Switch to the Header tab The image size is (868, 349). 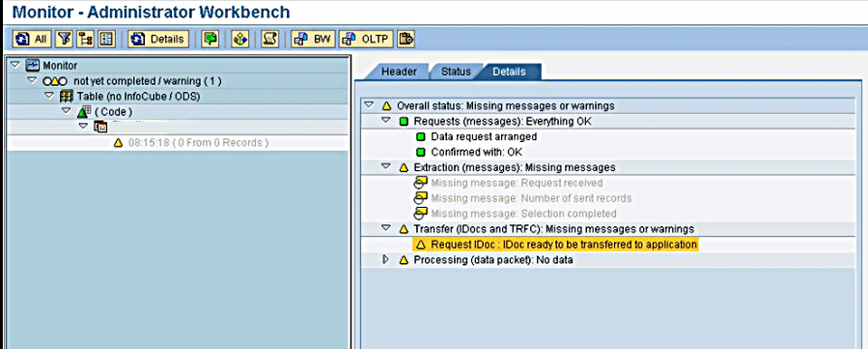coord(399,72)
